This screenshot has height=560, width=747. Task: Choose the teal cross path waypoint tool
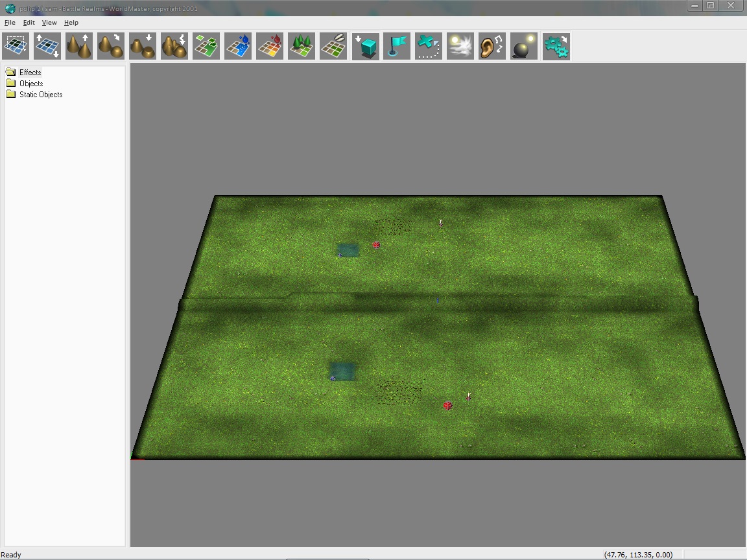pos(429,46)
